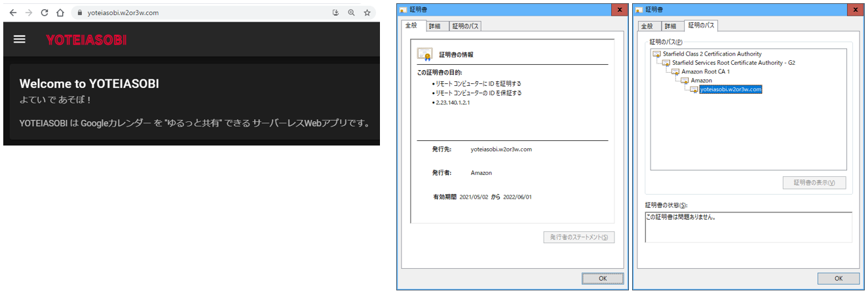Screen dimensions: 868x293
Task: Click the install app icon in the address bar
Action: tap(335, 12)
